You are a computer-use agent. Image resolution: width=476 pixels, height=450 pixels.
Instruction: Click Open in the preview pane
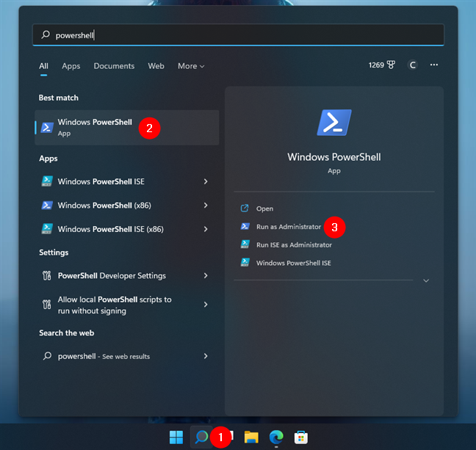[x=264, y=208]
